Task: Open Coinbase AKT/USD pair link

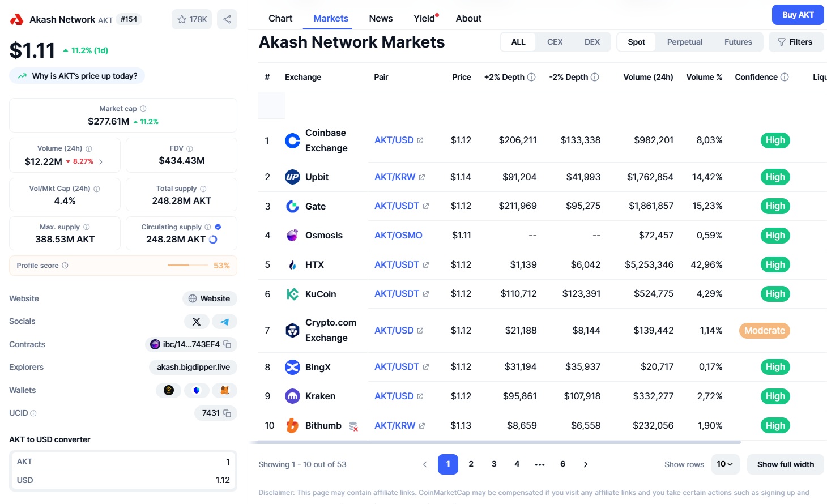Action: coord(399,140)
